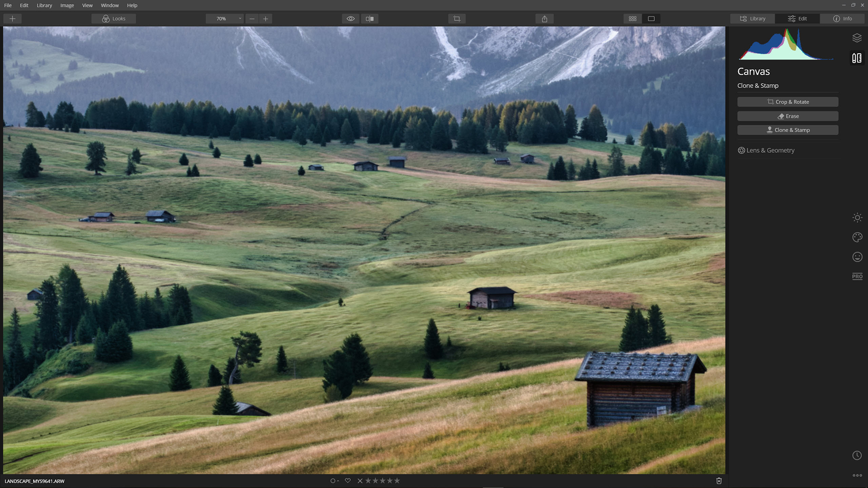The image size is (868, 488).
Task: Click the Crop & Rotate button
Action: point(788,102)
